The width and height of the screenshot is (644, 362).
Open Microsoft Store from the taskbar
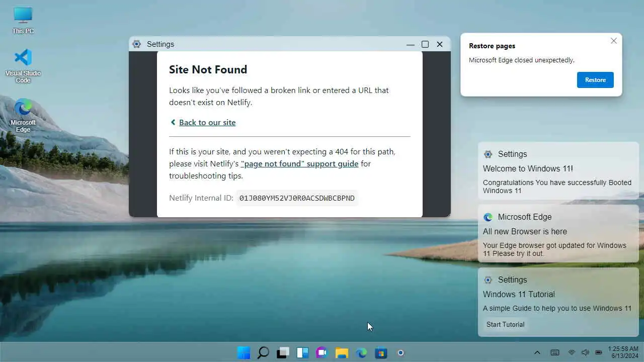(381, 352)
